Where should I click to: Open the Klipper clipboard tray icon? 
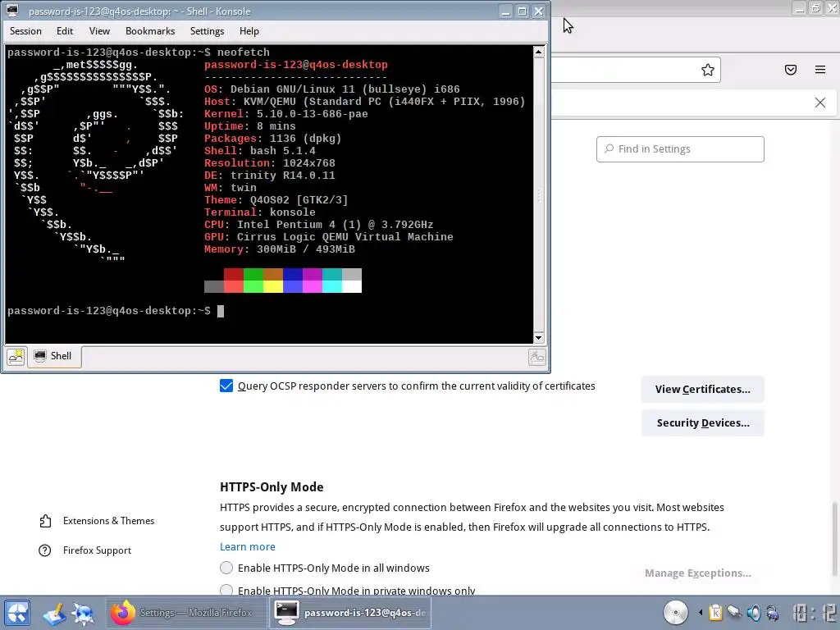click(x=715, y=612)
